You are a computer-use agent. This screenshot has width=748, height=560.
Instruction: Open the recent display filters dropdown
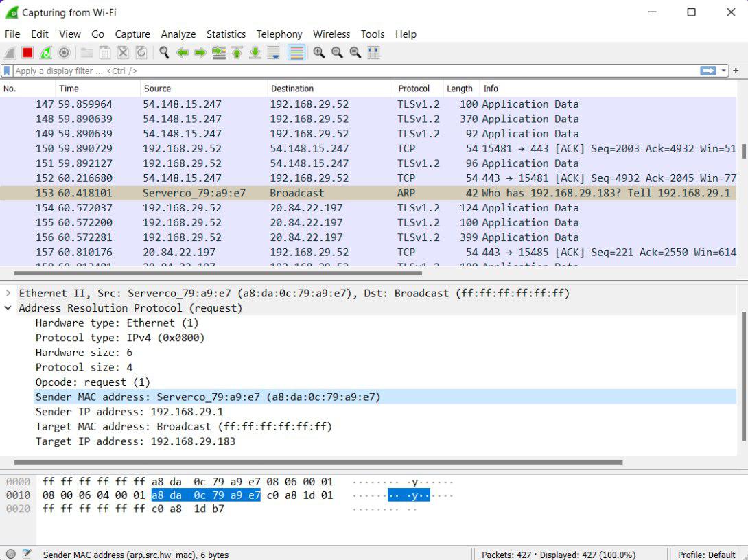point(723,71)
